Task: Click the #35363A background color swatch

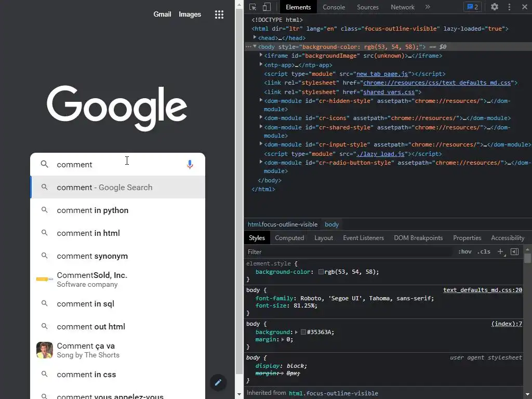Action: tap(303, 332)
